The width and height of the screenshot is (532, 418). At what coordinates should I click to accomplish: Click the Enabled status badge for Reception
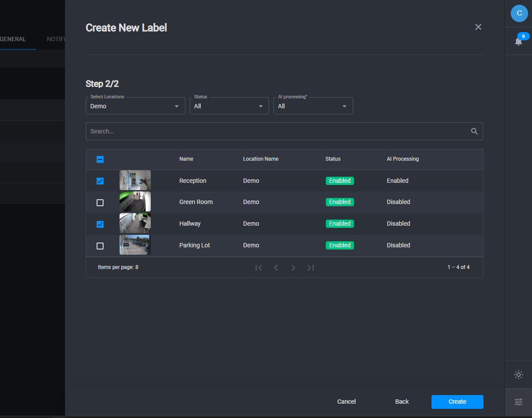click(x=340, y=181)
